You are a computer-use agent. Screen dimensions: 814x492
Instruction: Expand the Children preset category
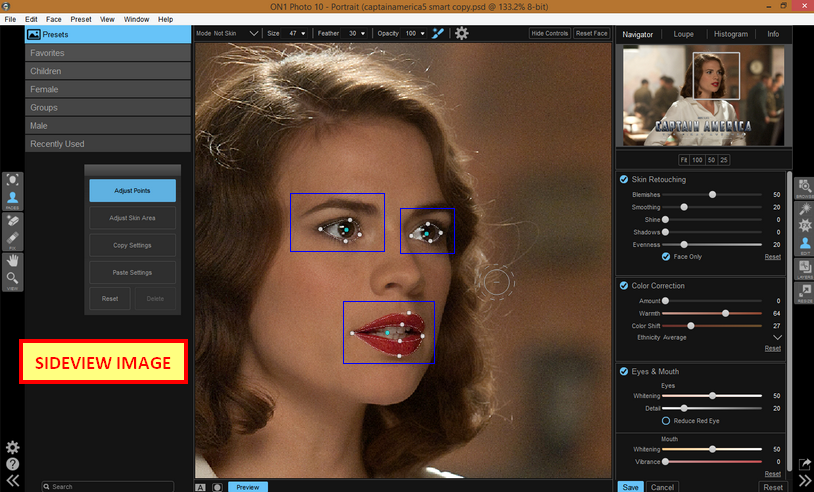click(x=108, y=71)
